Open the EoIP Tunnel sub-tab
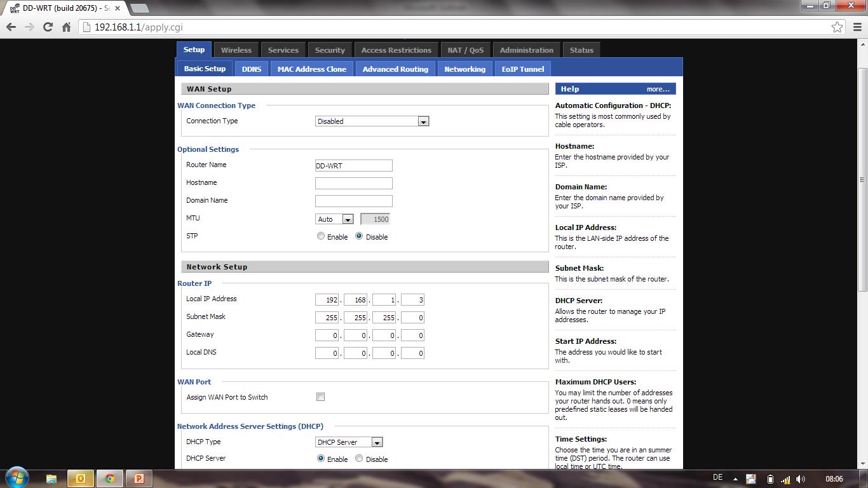Image resolution: width=868 pixels, height=488 pixels. point(523,69)
